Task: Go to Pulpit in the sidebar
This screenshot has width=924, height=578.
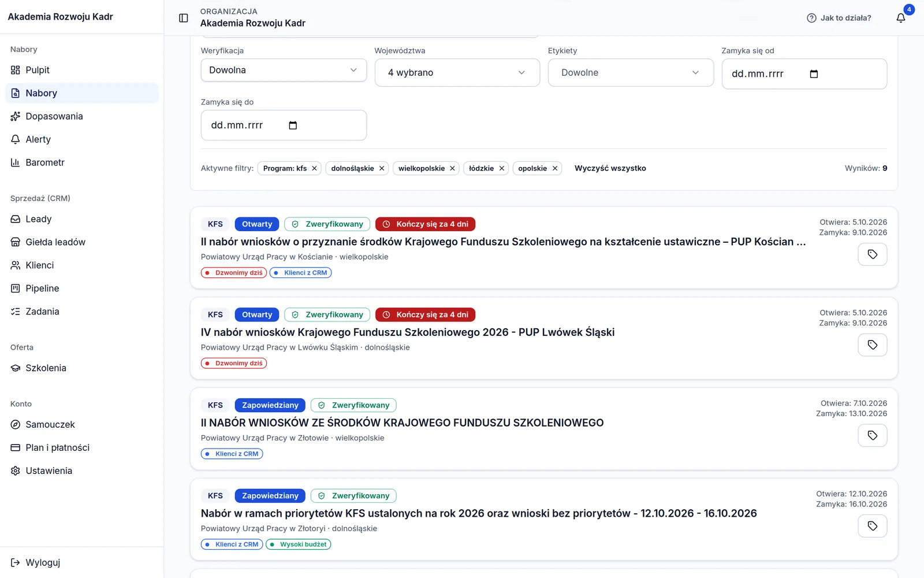Action: tap(82, 70)
